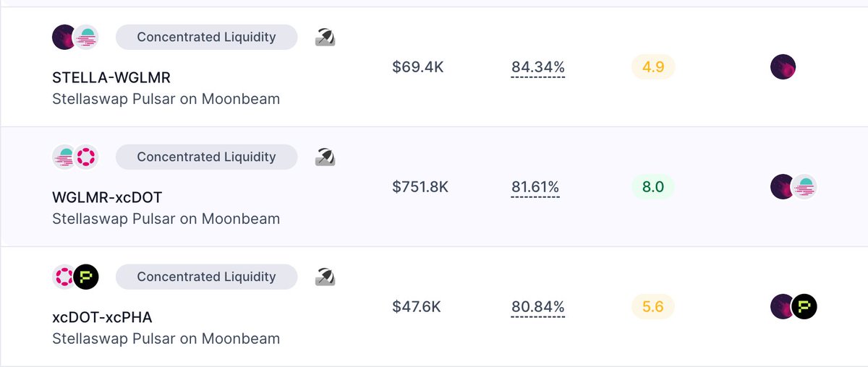The width and height of the screenshot is (868, 367).
Task: Click the Concentrated Liquidity tag on STELLA-WGLMR
Action: (206, 37)
